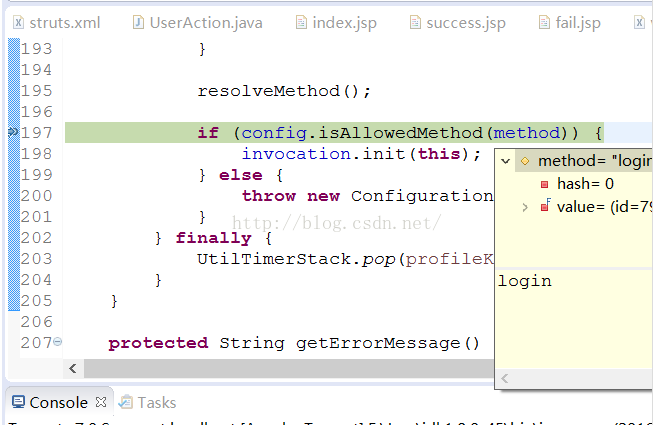654x425 pixels.
Task: Open the UserAction.java tab
Action: coord(198,23)
